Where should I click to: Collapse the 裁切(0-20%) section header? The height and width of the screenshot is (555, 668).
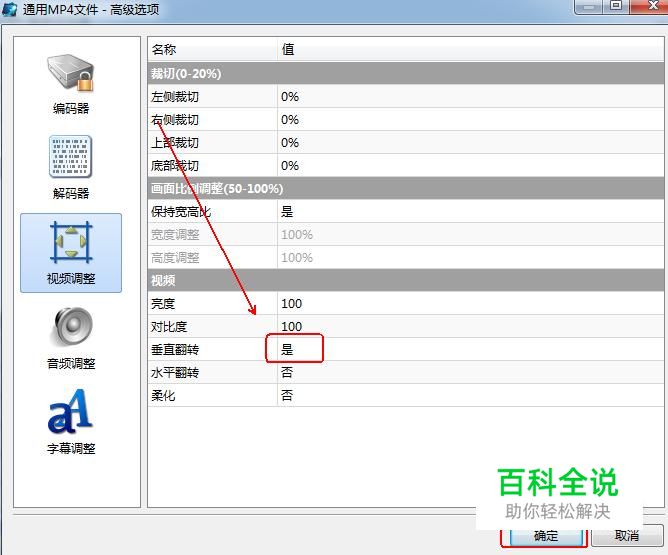[406, 74]
